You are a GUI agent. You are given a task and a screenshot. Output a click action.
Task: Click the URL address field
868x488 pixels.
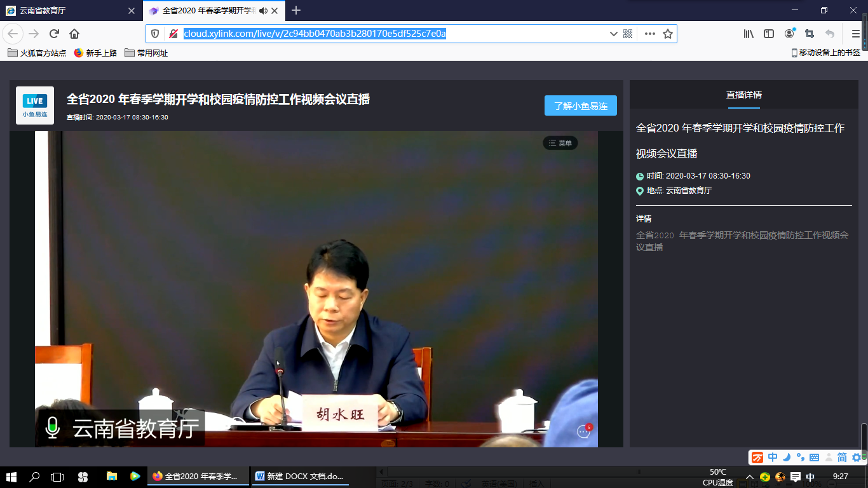coord(394,34)
